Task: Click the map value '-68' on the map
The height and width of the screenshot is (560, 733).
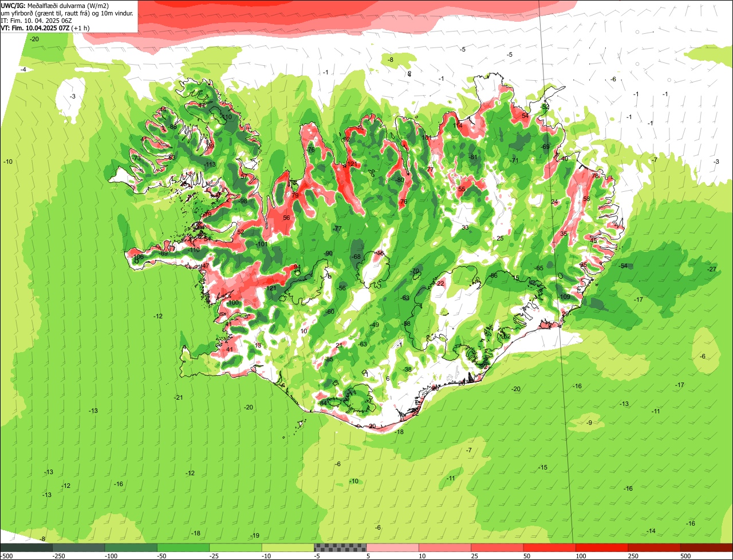Action: [356, 257]
